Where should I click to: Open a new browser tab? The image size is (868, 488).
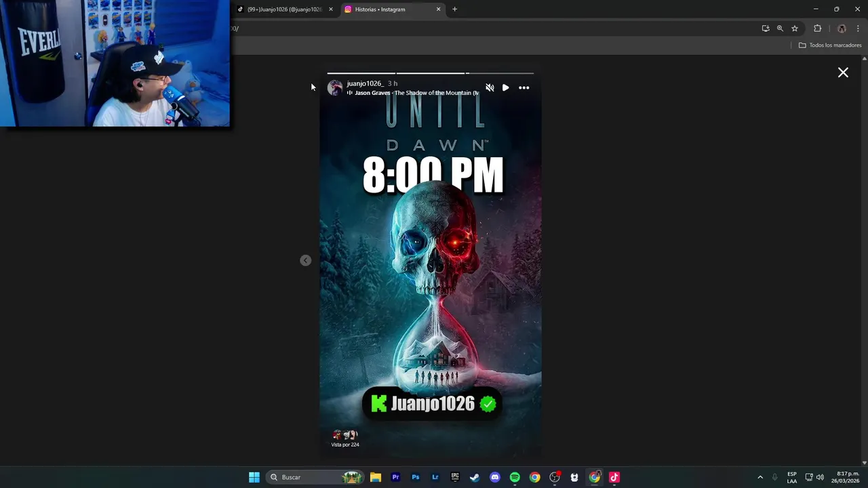[x=454, y=9]
